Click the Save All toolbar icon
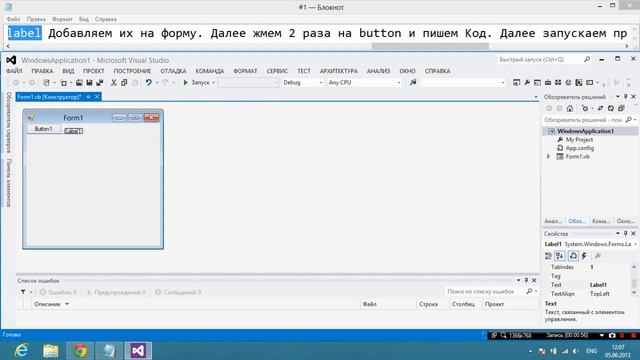The height and width of the screenshot is (360, 640). click(x=100, y=82)
